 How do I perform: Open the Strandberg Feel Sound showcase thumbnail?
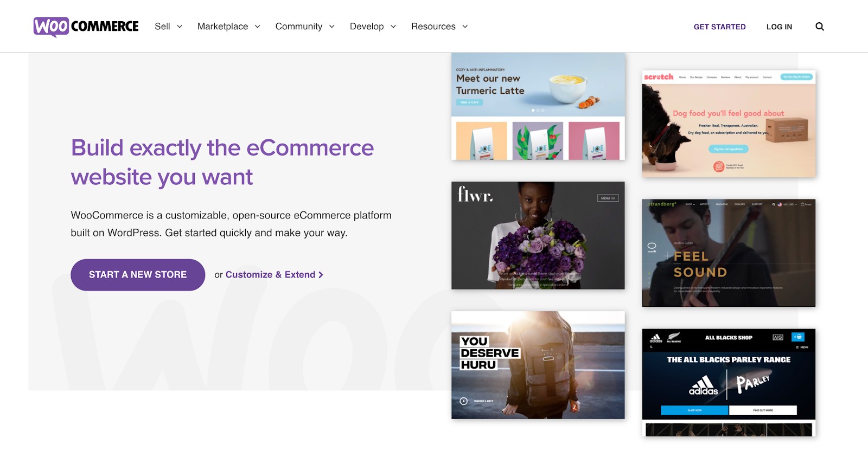click(729, 253)
